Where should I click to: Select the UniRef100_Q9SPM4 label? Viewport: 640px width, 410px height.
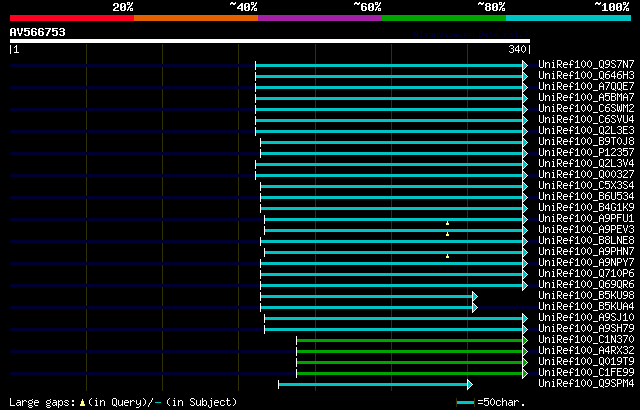586,384
